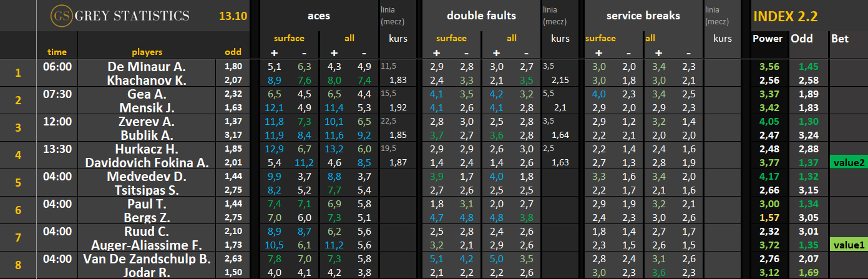Viewport: 868px width, 279px height.
Task: Select the 13:30 time cell
Action: pyautogui.click(x=56, y=149)
